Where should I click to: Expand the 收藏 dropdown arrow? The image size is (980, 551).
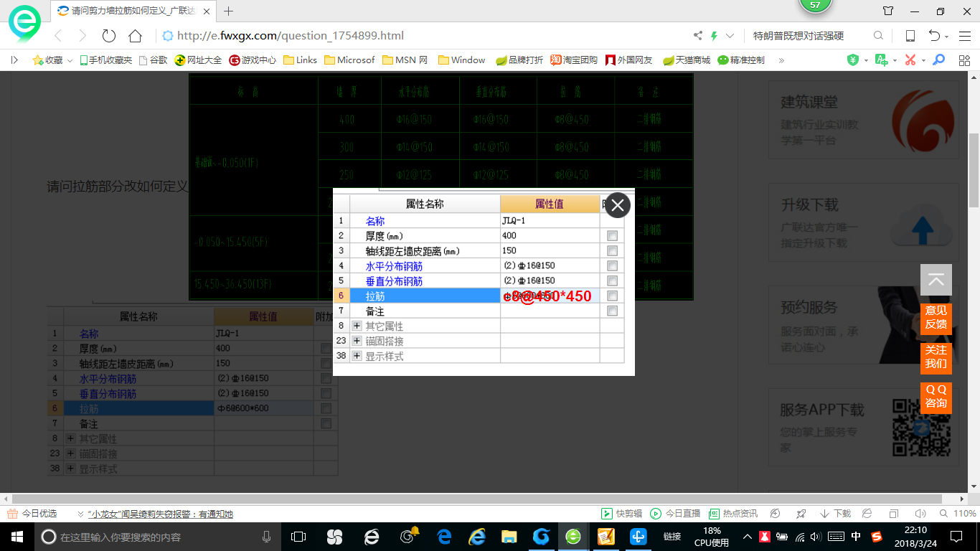click(x=70, y=61)
